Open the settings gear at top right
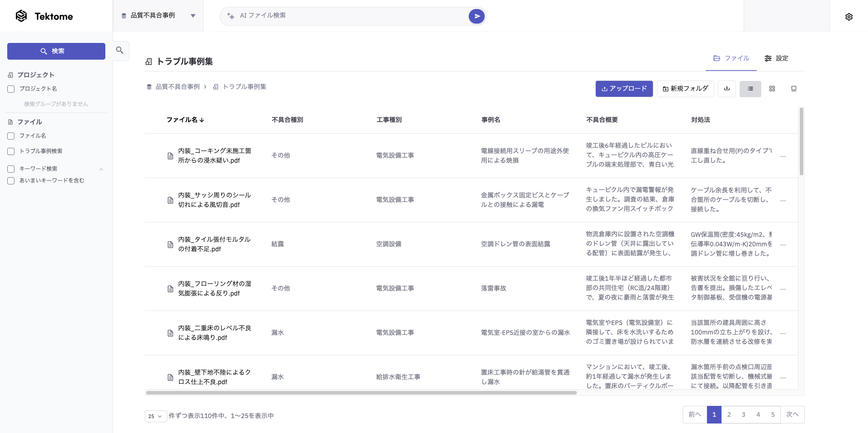The width and height of the screenshot is (868, 433). click(849, 16)
